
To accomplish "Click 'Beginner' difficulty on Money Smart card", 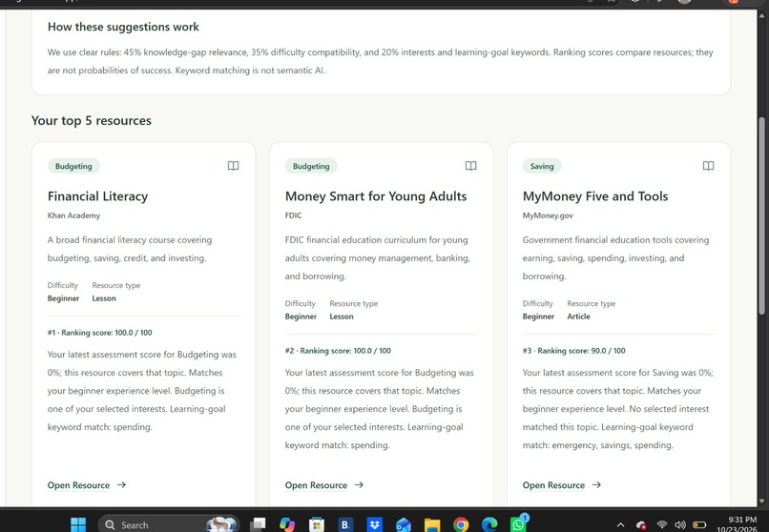I will click(301, 317).
